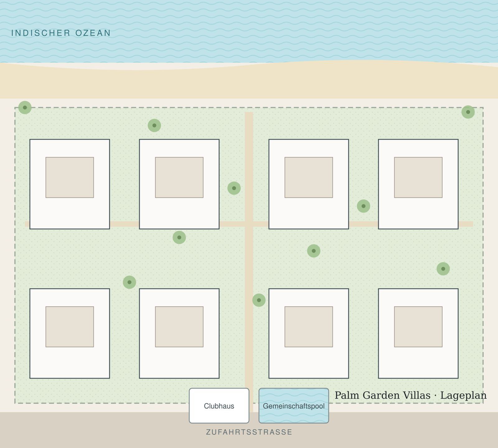Select the ocean-row villa plot just right of the central path
This screenshot has height=448, width=498.
point(309,184)
